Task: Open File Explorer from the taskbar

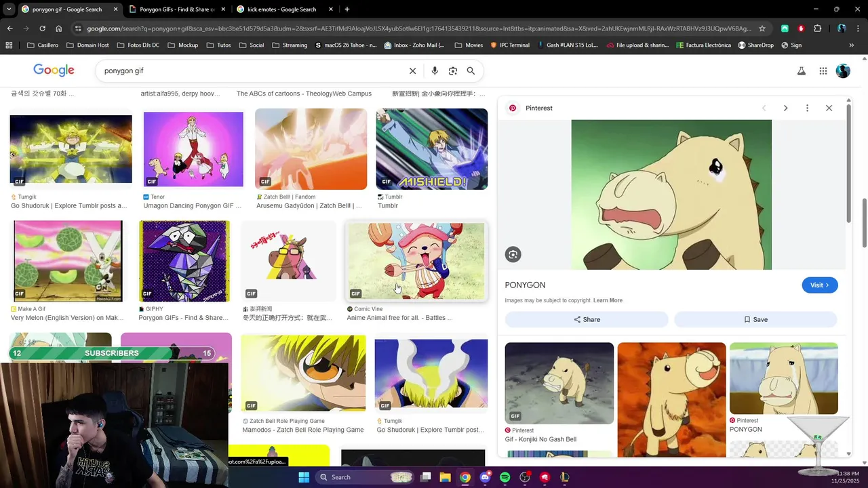Action: 446,477
